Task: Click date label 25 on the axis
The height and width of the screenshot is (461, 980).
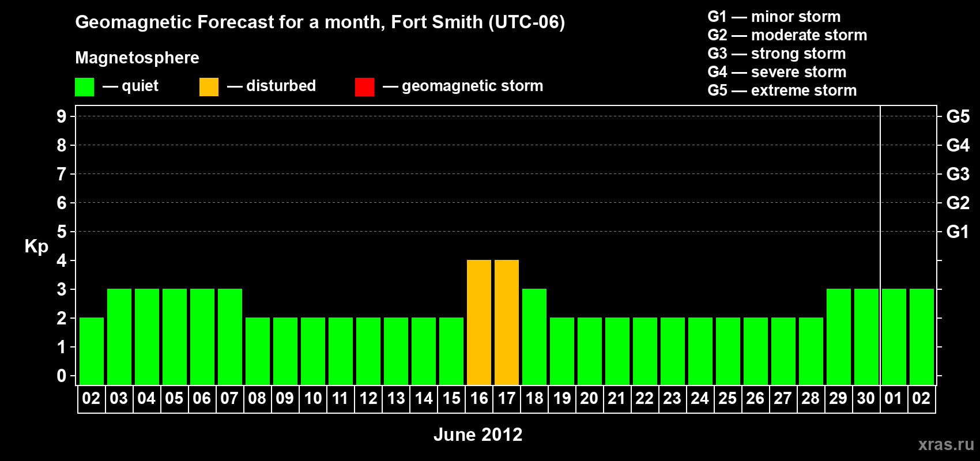Action: click(728, 398)
